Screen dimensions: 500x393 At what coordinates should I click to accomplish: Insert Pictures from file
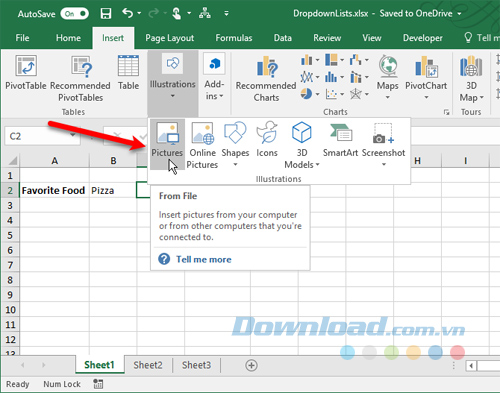(x=167, y=144)
